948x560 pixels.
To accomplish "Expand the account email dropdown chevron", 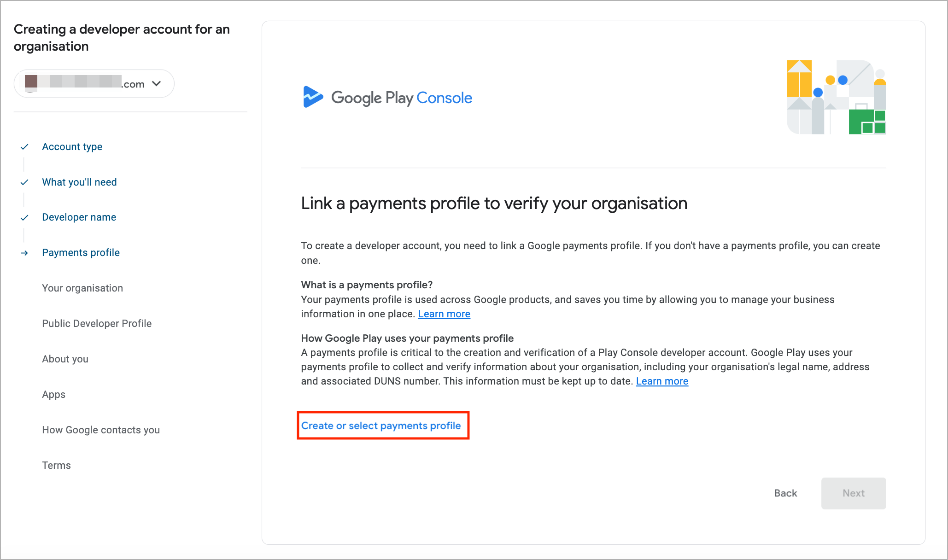I will [x=157, y=83].
